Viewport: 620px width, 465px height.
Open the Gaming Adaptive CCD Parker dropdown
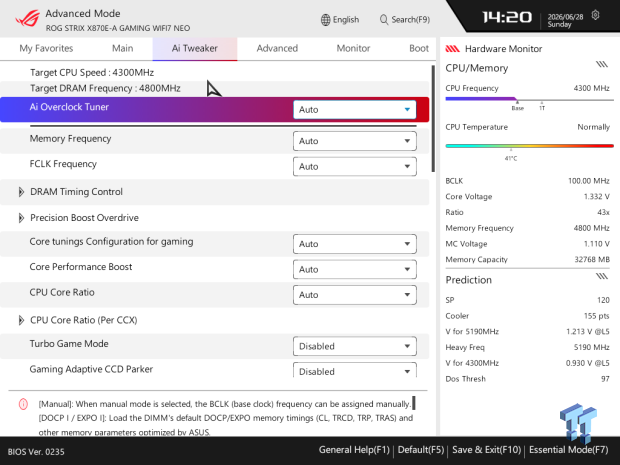tap(355, 370)
